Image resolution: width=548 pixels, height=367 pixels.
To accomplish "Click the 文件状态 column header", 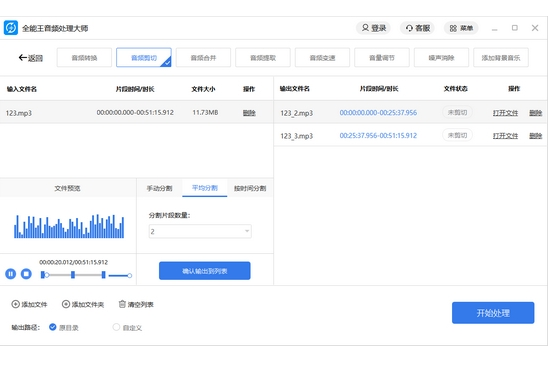I will point(456,89).
